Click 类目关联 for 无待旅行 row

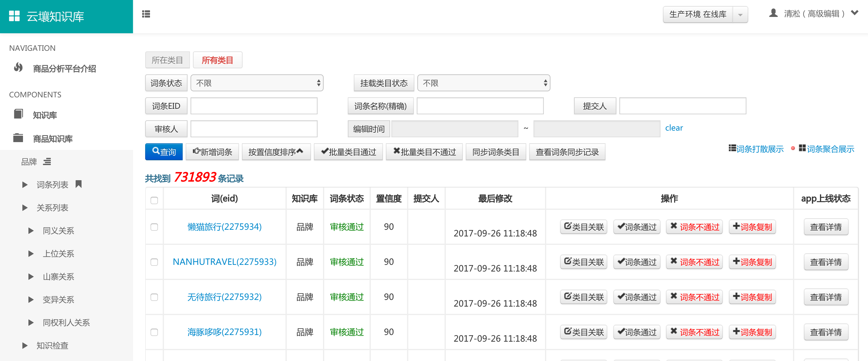coord(584,297)
